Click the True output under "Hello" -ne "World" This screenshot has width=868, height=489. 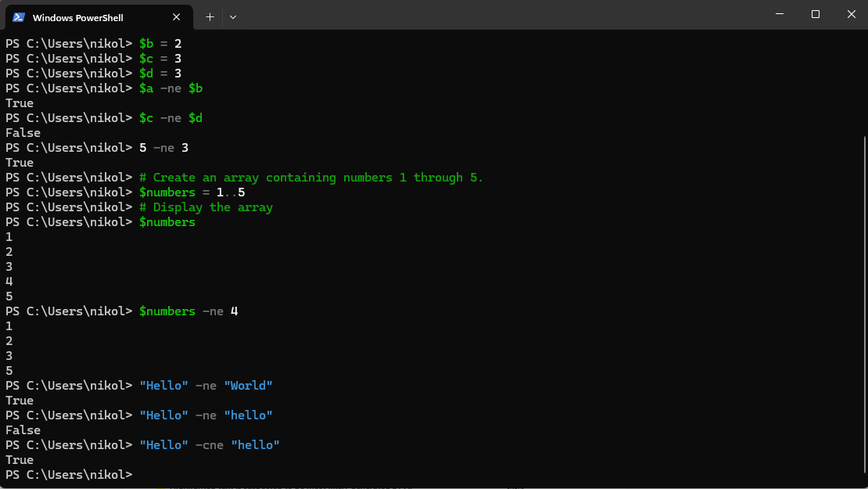point(20,401)
